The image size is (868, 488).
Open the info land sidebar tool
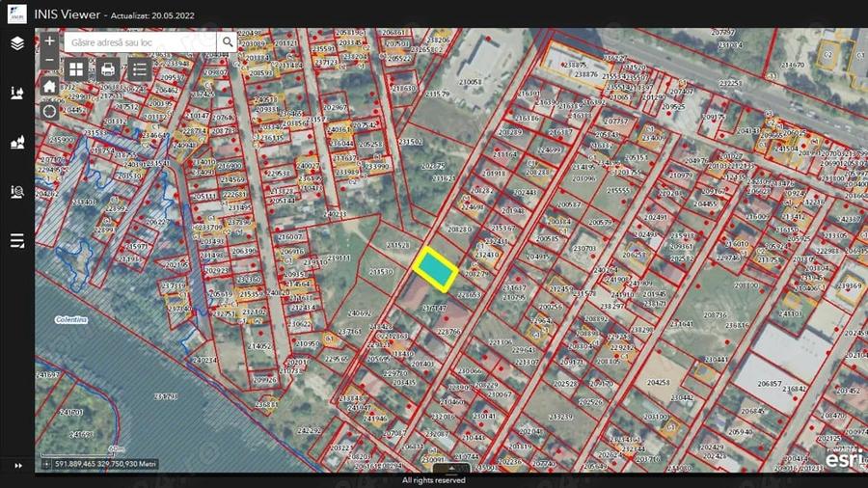(x=17, y=93)
